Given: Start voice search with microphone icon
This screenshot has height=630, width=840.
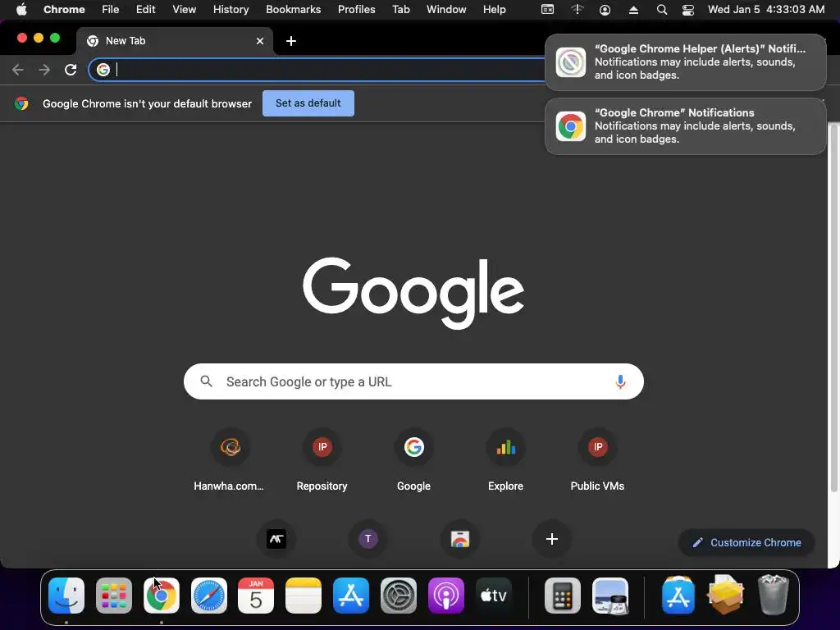Looking at the screenshot, I should [620, 381].
